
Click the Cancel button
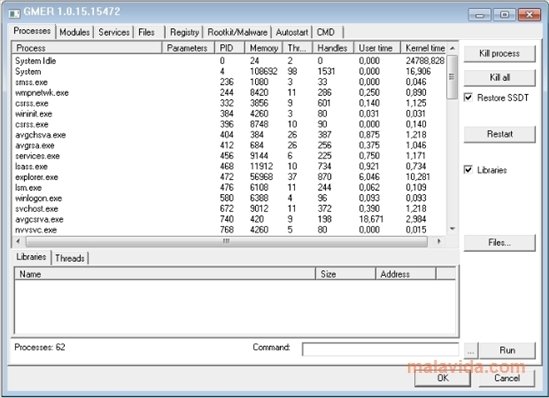[x=507, y=378]
